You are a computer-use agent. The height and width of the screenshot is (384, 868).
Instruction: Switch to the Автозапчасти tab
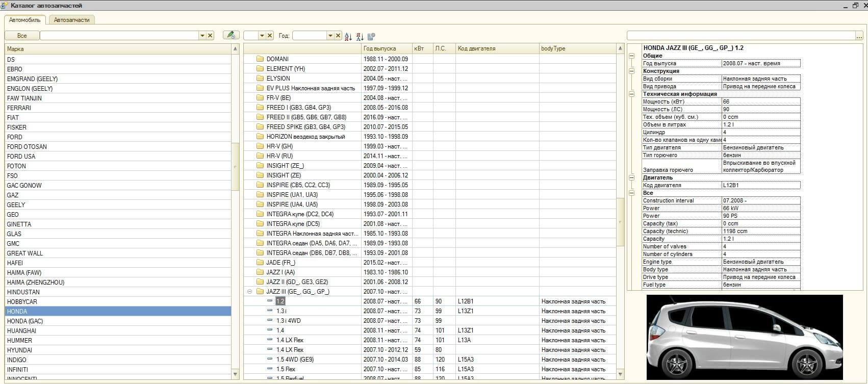coord(71,20)
